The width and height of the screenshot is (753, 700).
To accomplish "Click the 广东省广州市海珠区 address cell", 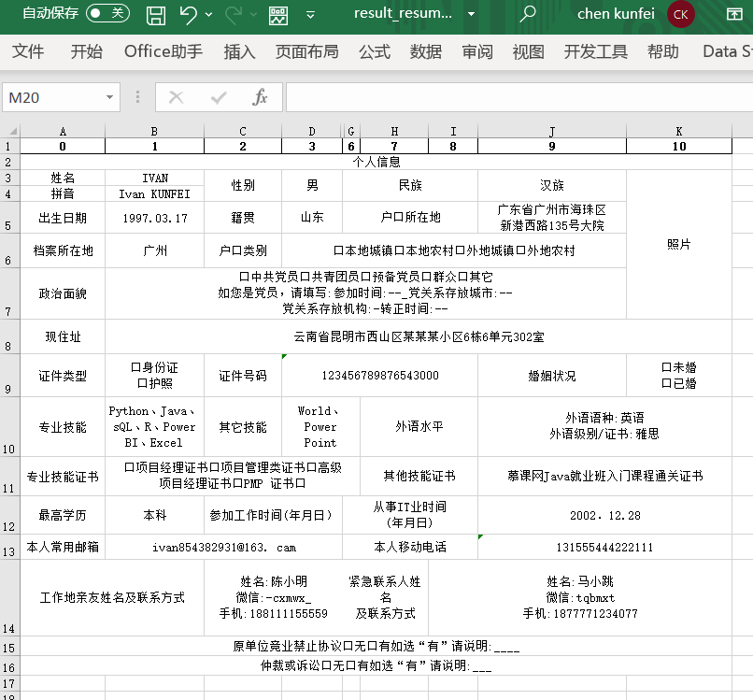I will coord(552,218).
